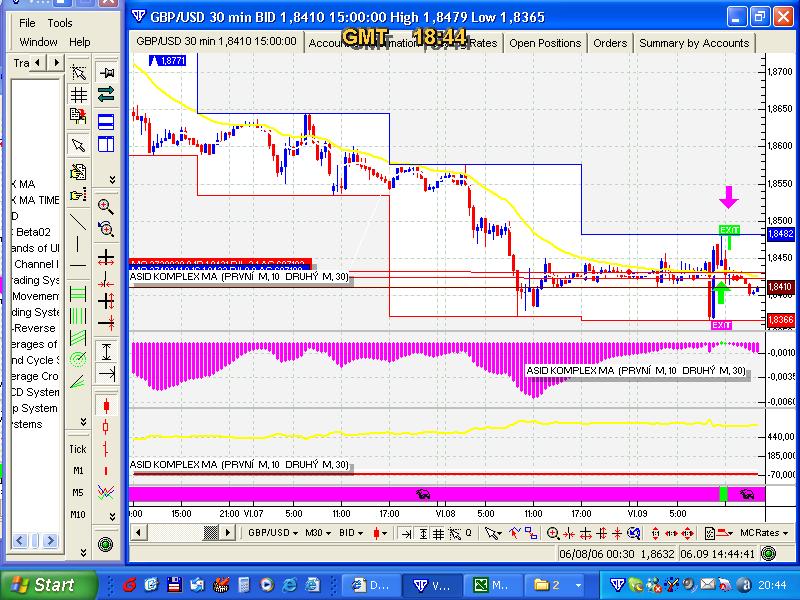This screenshot has width=800, height=600.
Task: Select the hollow candlestick chart type icon
Action: pyautogui.click(x=106, y=427)
